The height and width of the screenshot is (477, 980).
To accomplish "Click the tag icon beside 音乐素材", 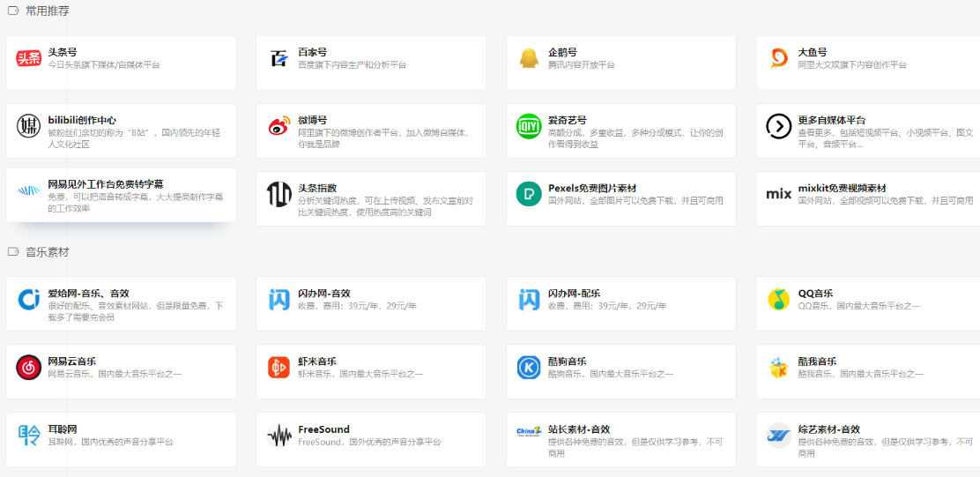I will (x=12, y=252).
